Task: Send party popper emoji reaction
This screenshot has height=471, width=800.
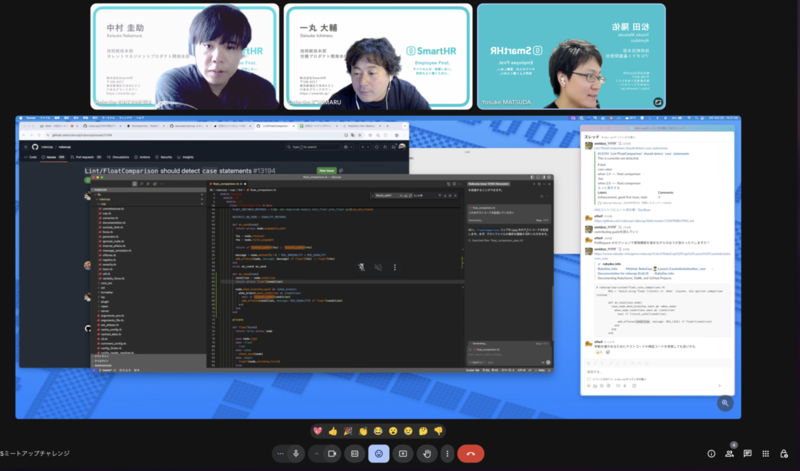Action: tap(348, 431)
